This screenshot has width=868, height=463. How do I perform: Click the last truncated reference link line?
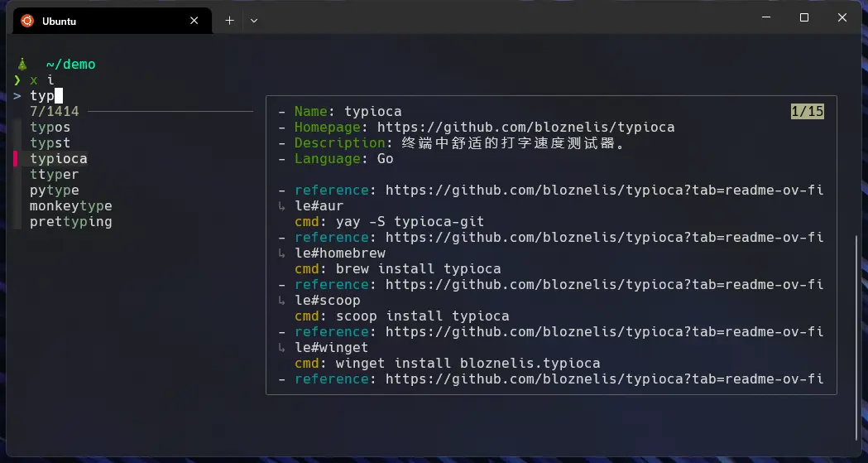click(x=551, y=379)
